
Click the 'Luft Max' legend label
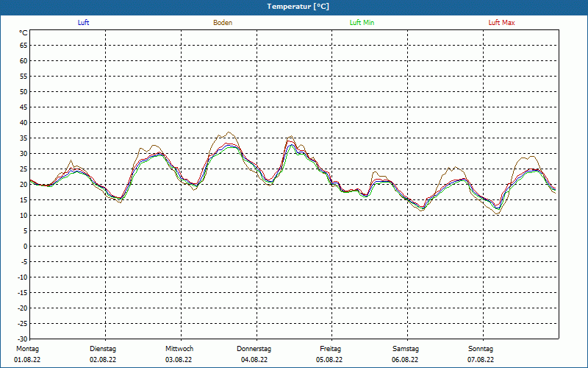pos(501,23)
